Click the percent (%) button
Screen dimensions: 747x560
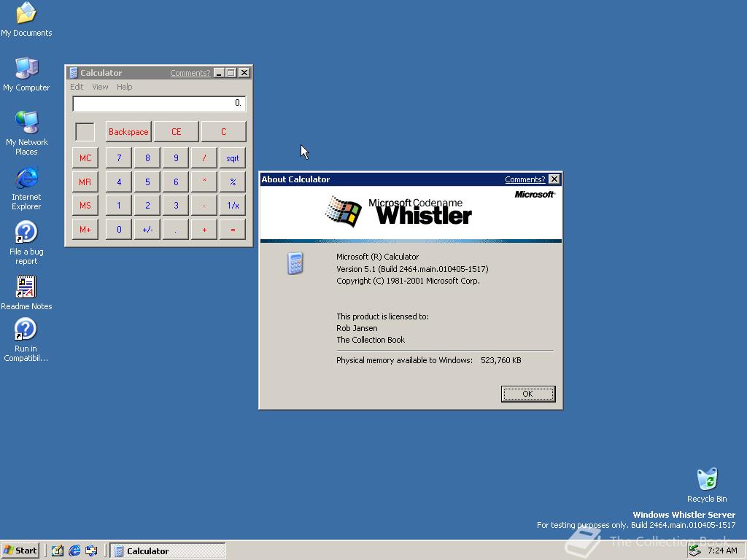click(x=233, y=182)
